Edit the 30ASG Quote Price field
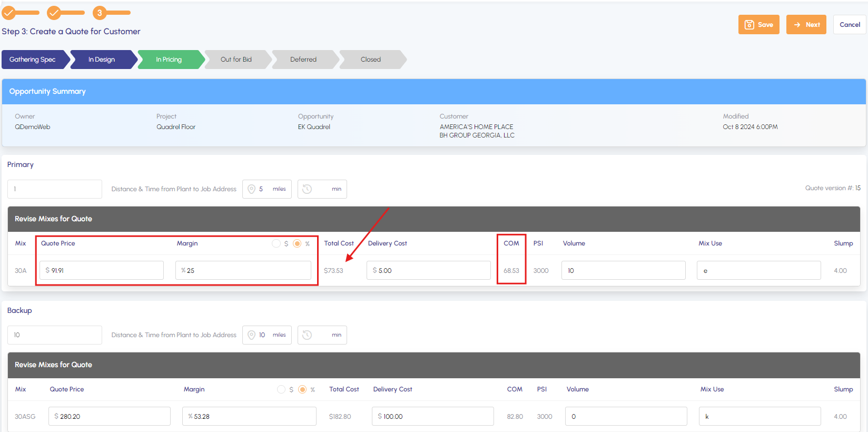Screen dimensions: 868x432 click(110, 416)
